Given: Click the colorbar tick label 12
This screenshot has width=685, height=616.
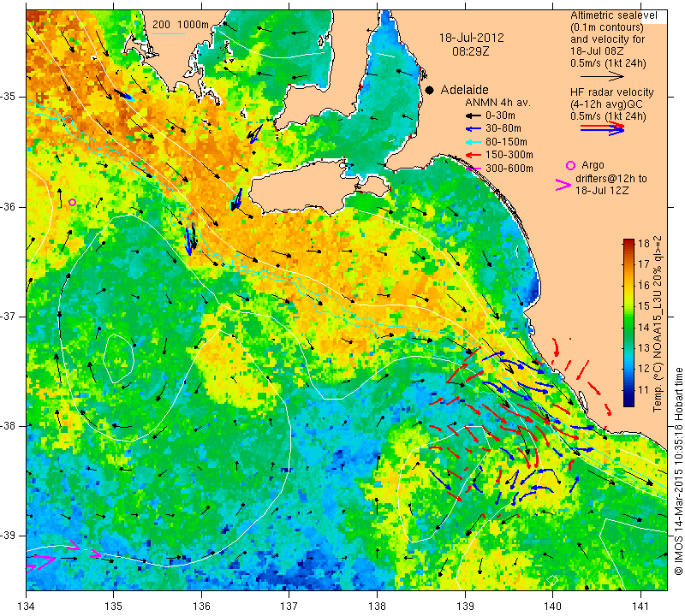Looking at the screenshot, I should 644,369.
